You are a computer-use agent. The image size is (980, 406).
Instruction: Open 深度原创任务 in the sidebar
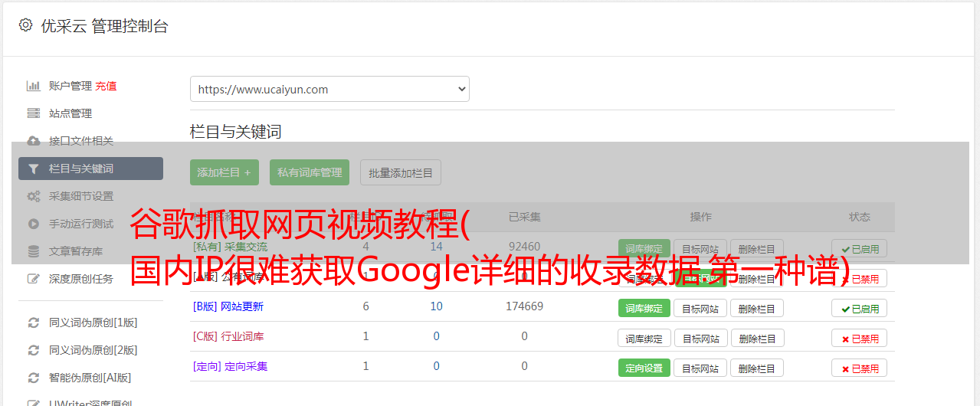point(81,279)
